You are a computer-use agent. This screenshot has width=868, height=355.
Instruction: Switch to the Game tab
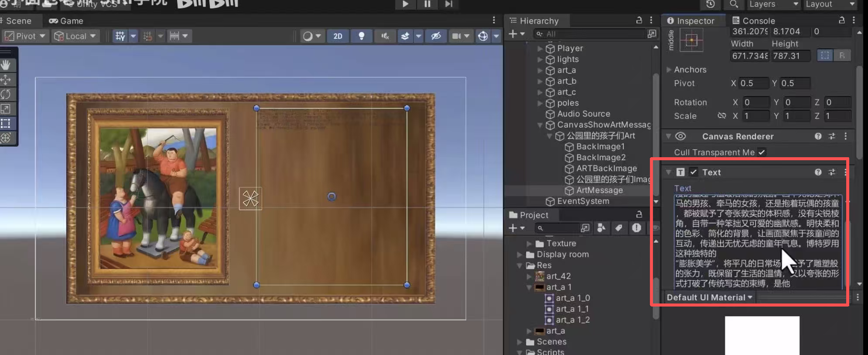click(x=66, y=21)
